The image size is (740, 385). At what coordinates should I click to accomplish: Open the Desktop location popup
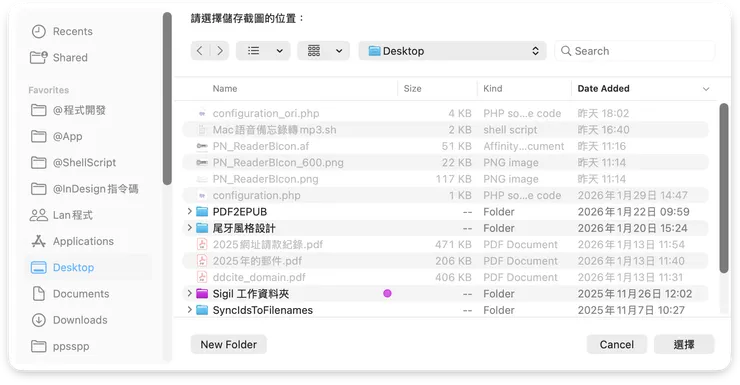[452, 51]
